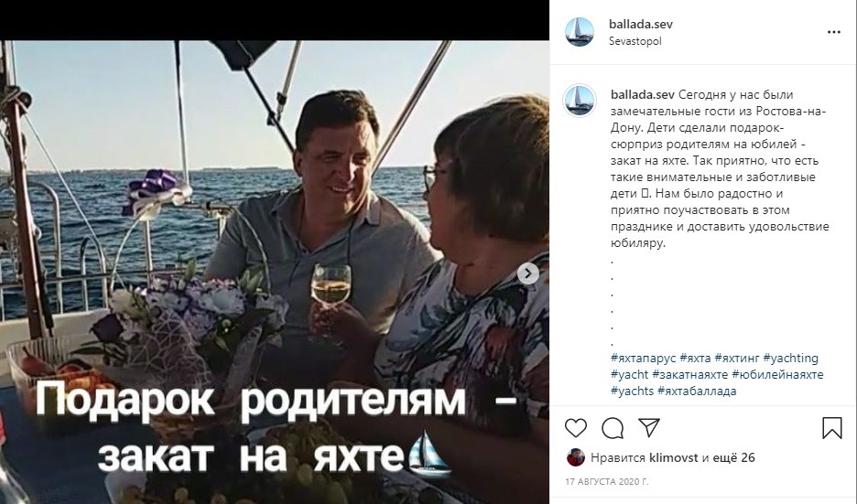Open the #юбилейнаяхте hashtag
The height and width of the screenshot is (504, 857).
[777, 375]
